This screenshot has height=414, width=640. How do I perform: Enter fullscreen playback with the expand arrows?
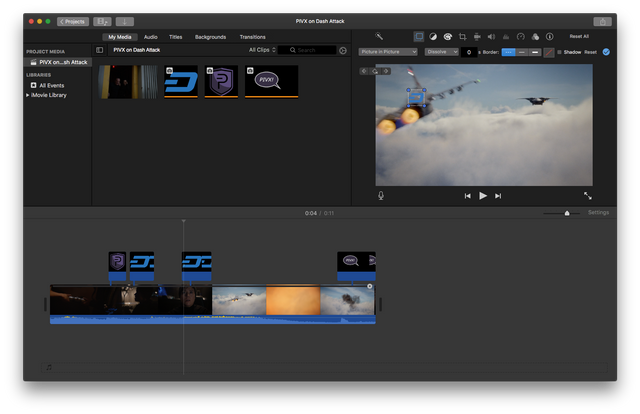tap(587, 196)
